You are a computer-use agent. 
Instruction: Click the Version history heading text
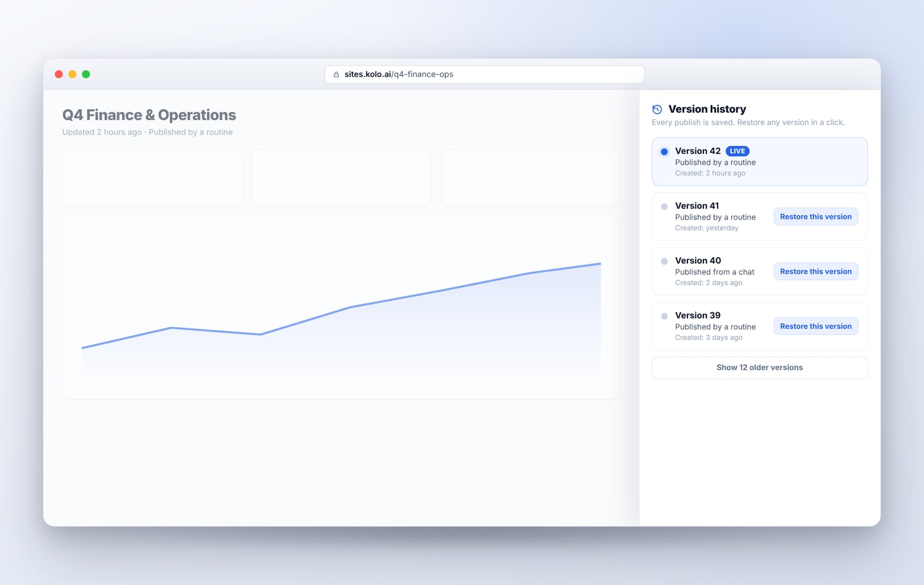tap(707, 109)
